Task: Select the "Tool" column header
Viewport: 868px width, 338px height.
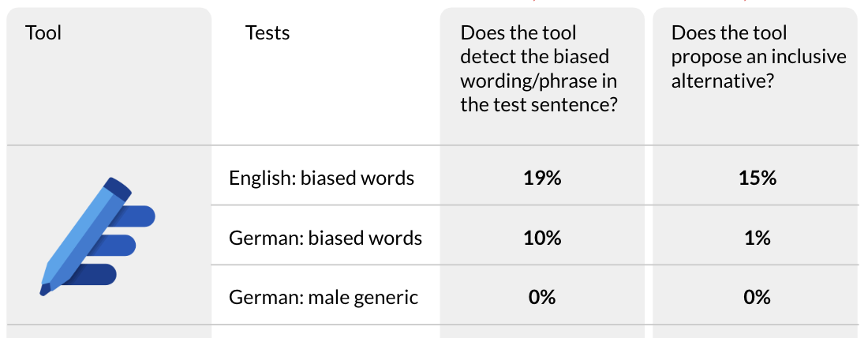Action: 43,33
